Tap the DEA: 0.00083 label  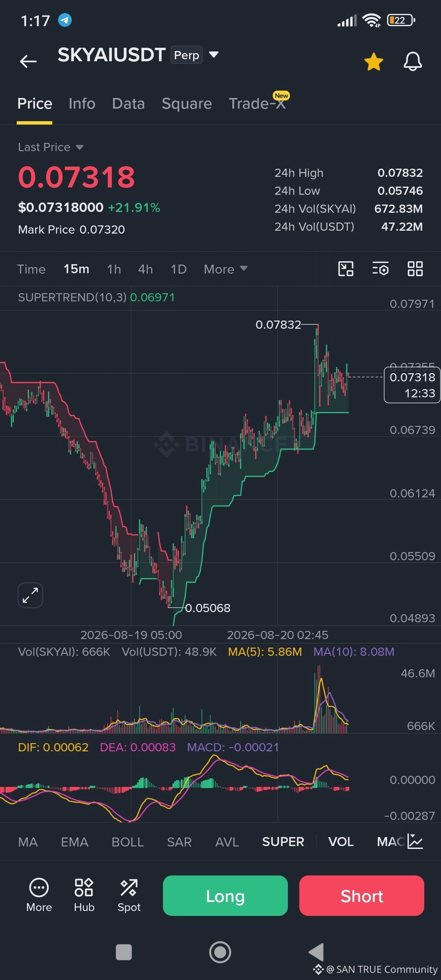click(138, 747)
